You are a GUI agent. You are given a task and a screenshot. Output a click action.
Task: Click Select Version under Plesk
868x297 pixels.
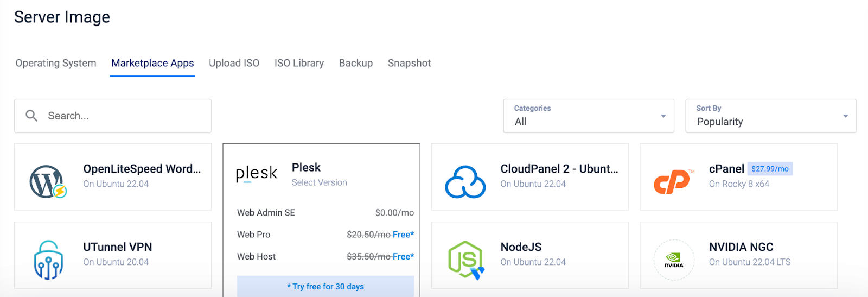click(x=319, y=182)
